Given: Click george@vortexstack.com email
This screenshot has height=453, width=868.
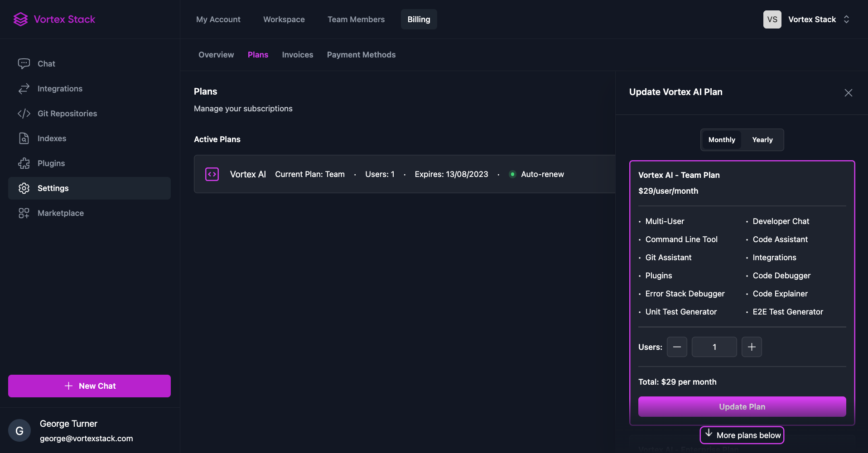Looking at the screenshot, I should click(x=87, y=439).
